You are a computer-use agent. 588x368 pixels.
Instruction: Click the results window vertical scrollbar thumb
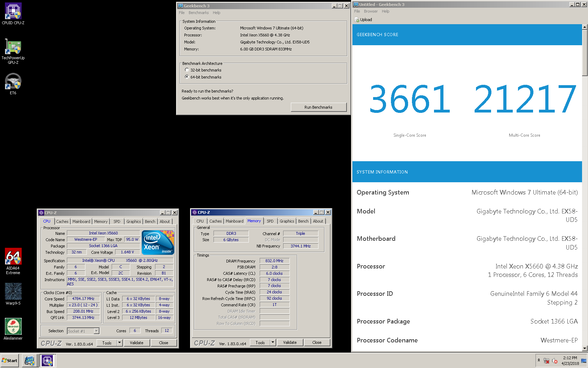point(585,53)
